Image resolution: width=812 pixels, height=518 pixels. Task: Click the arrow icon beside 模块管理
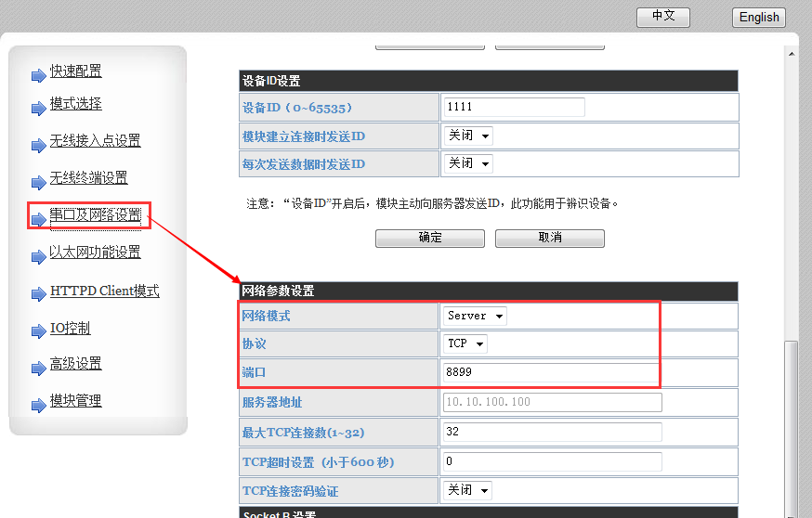[x=38, y=406]
